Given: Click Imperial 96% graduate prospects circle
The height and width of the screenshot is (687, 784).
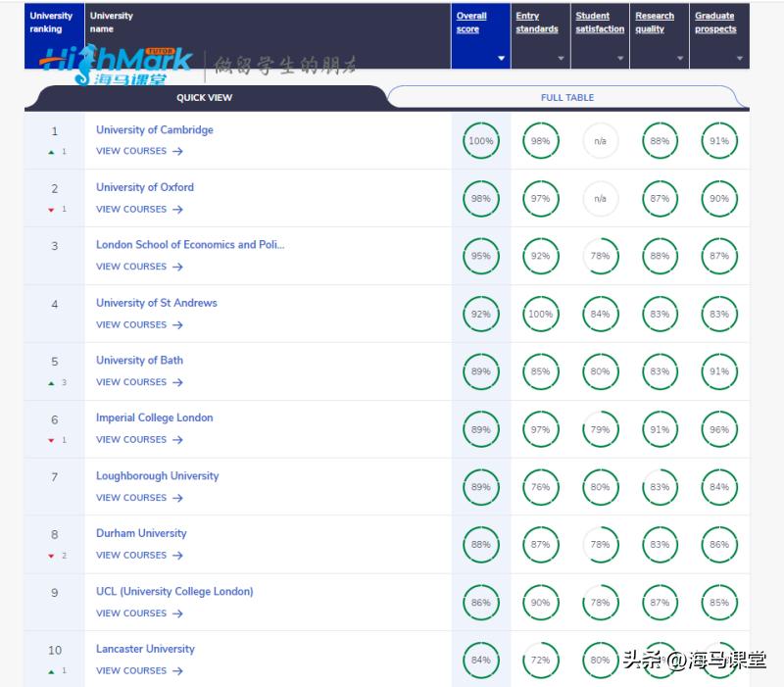Looking at the screenshot, I should point(719,429).
